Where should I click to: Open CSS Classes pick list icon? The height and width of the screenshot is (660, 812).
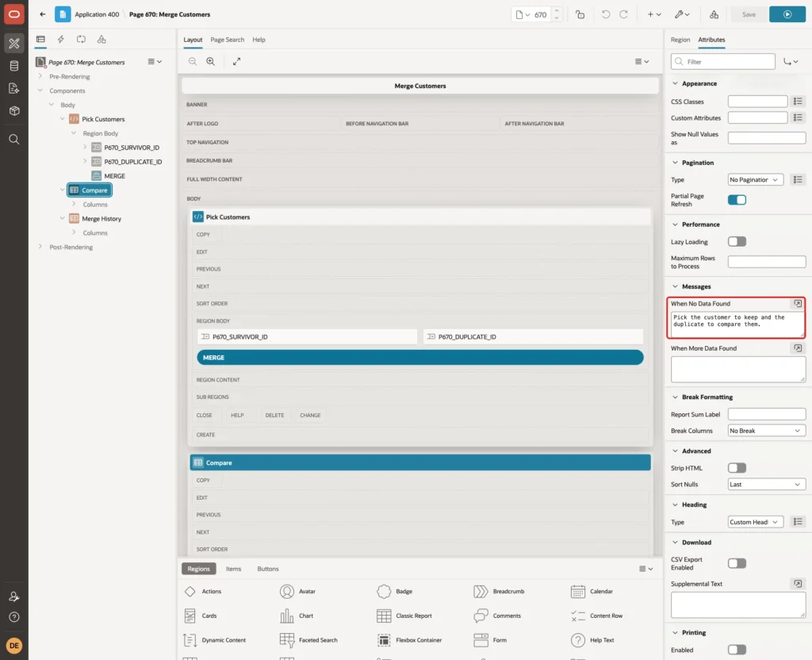(x=798, y=102)
